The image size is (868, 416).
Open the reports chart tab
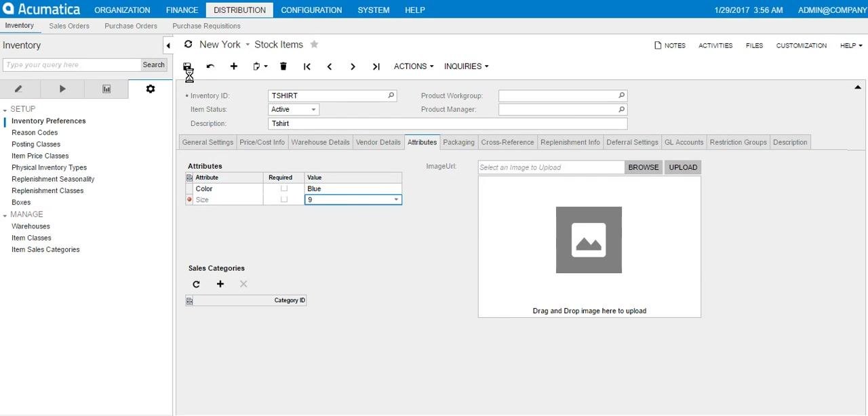coord(106,89)
